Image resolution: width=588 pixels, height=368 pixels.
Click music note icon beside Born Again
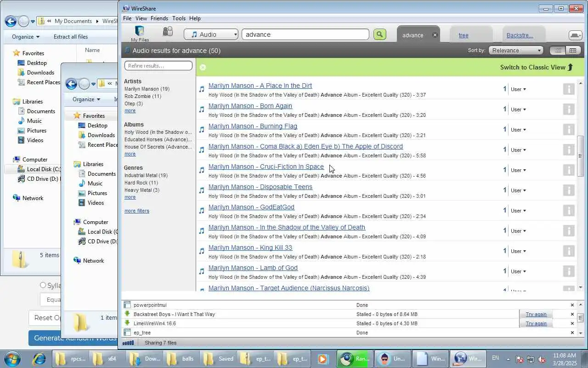coord(201,109)
